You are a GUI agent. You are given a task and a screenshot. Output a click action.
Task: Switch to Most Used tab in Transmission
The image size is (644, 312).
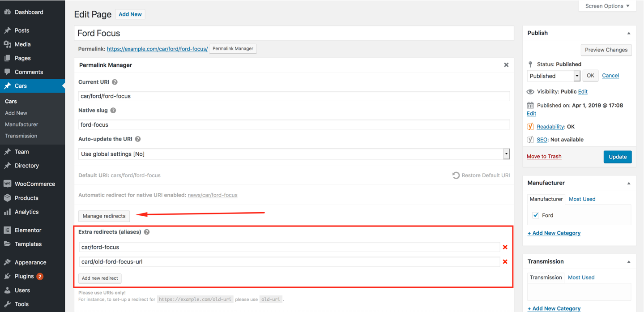pyautogui.click(x=581, y=278)
